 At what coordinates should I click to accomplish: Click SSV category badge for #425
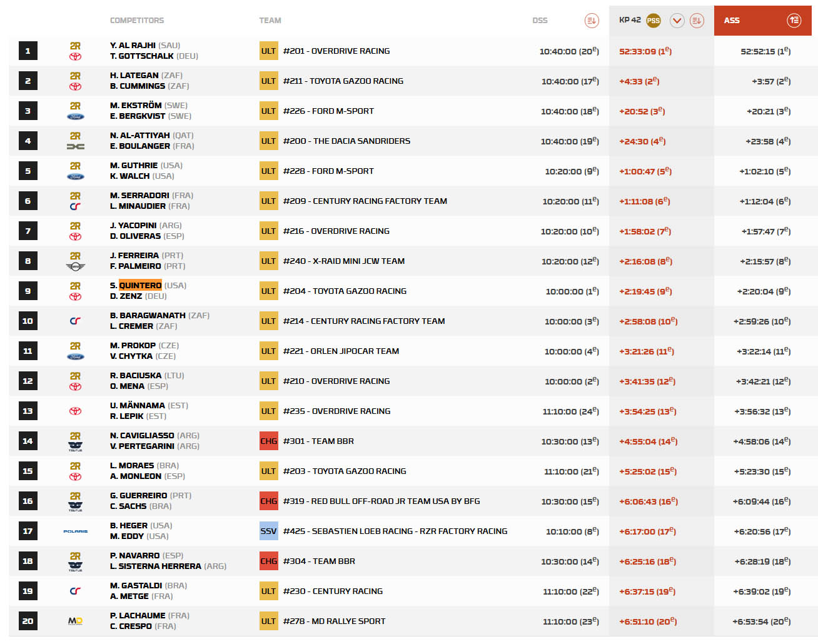click(268, 531)
